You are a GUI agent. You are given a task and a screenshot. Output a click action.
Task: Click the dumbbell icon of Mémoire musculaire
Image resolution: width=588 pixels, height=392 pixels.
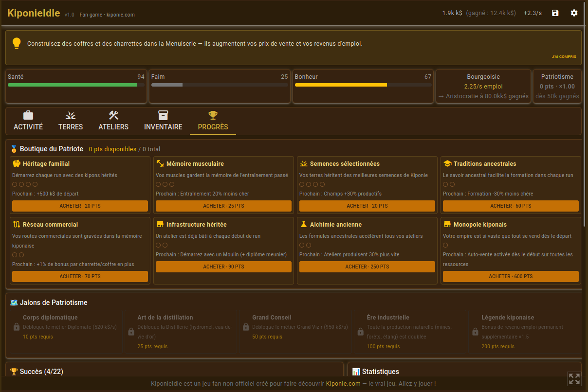160,163
